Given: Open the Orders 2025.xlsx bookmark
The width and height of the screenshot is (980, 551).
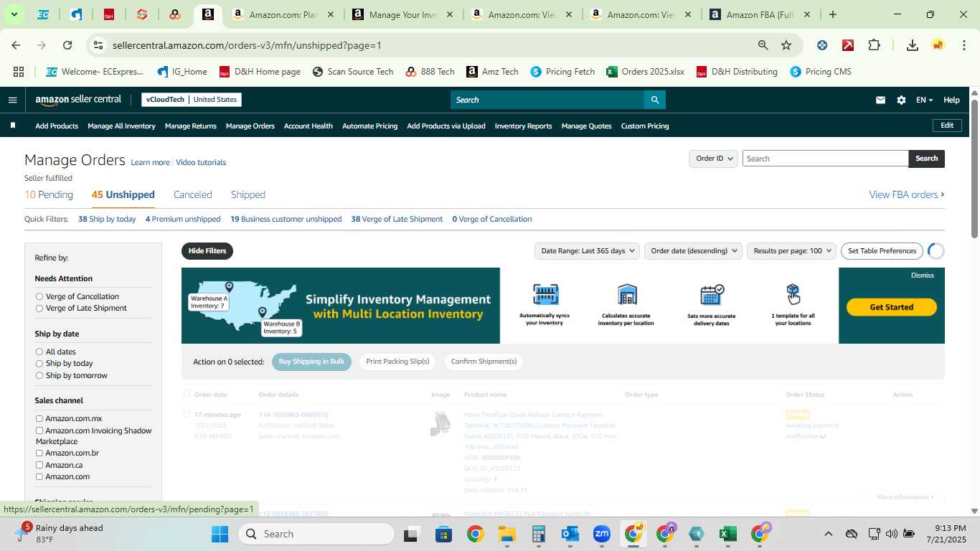Looking at the screenshot, I should point(645,72).
